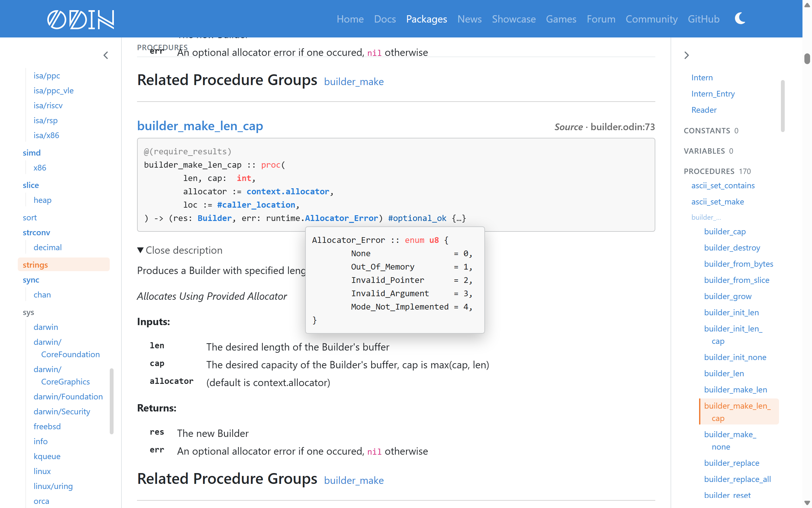
Task: Open the Home menu item
Action: coord(350,19)
